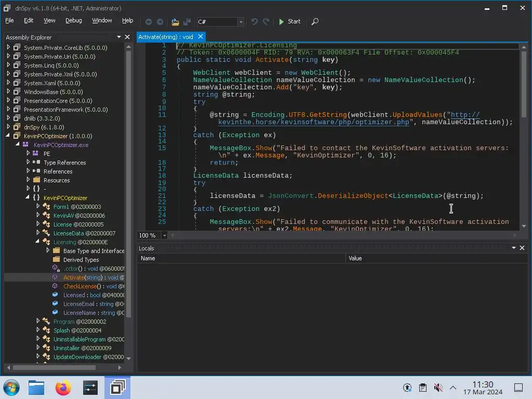Click the code editor vertical scrollbar thumb
Viewport: 532px width, 399px height.
(524, 84)
